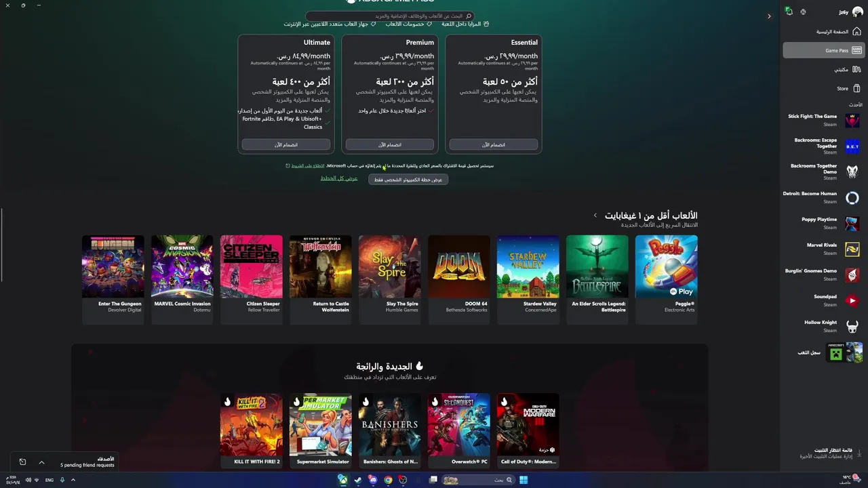Join the Essential plan
The image size is (868, 488).
click(x=494, y=144)
